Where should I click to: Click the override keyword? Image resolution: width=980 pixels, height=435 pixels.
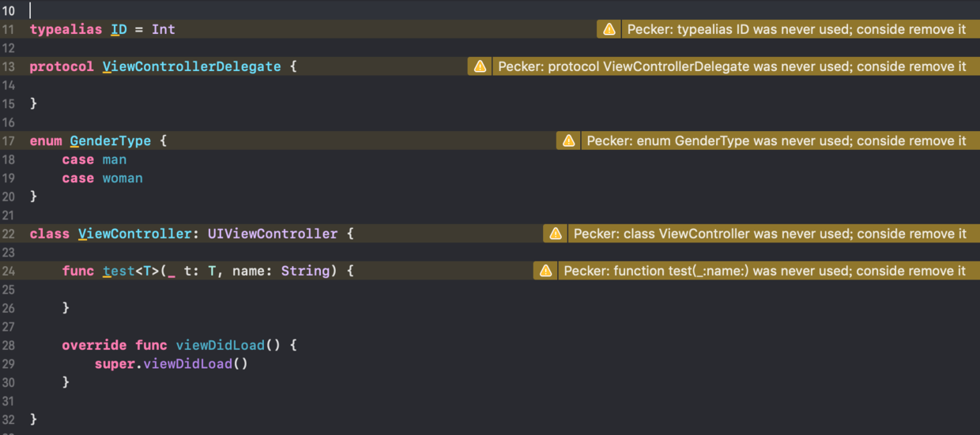click(94, 346)
